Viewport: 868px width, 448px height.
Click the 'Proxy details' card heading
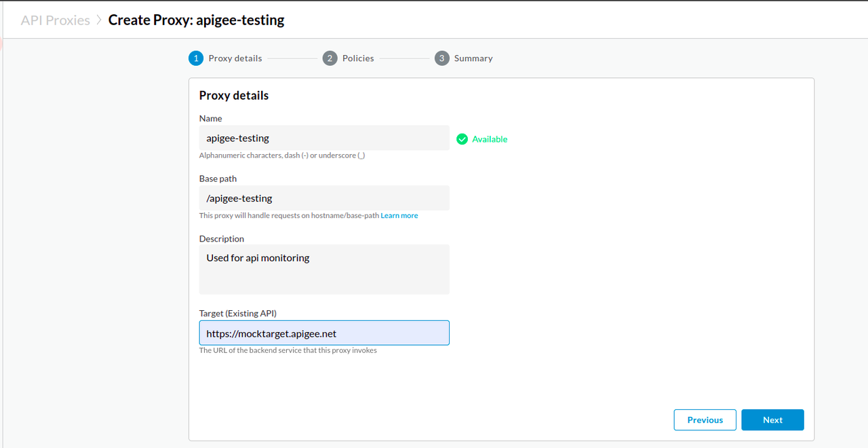point(234,96)
